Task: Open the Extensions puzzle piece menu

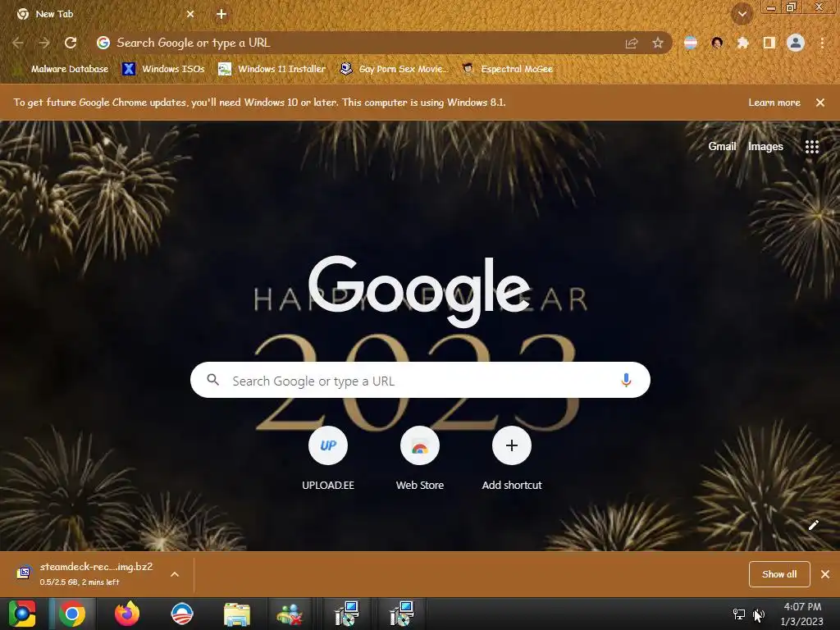Action: (x=742, y=43)
